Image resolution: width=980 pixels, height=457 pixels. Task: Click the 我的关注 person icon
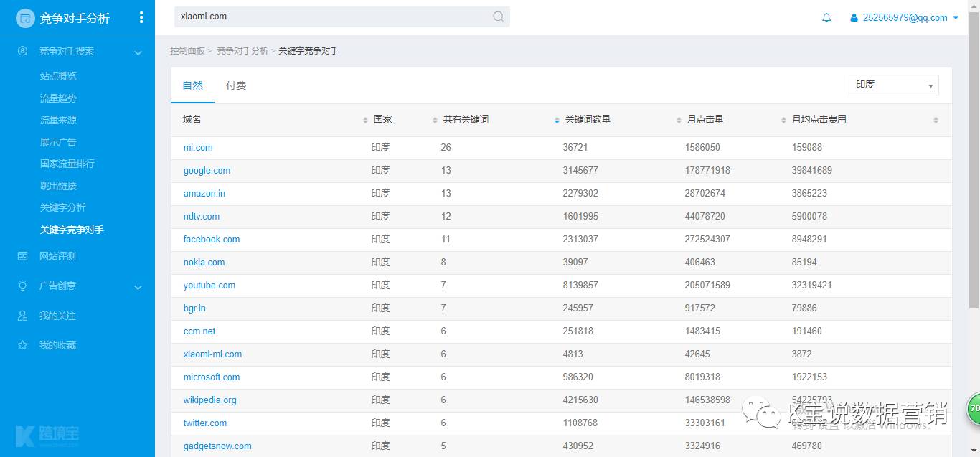23,316
